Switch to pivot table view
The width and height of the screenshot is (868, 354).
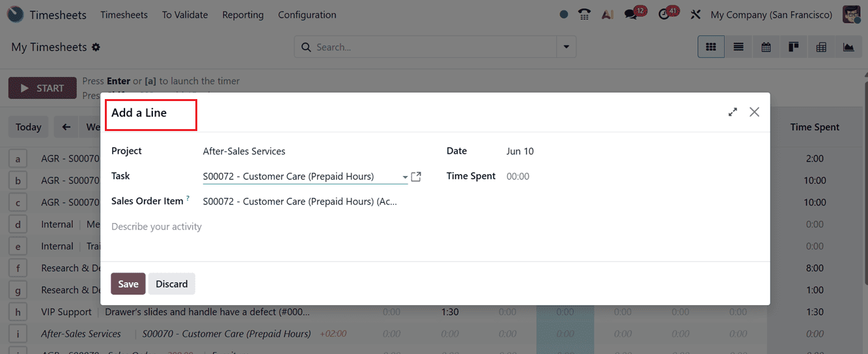pyautogui.click(x=820, y=47)
